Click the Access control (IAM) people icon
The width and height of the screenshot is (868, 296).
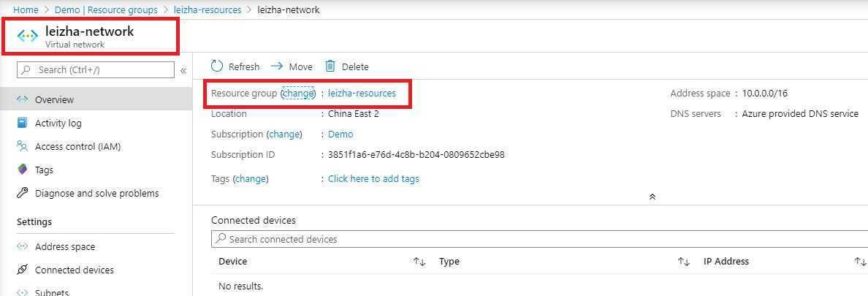pyautogui.click(x=22, y=146)
